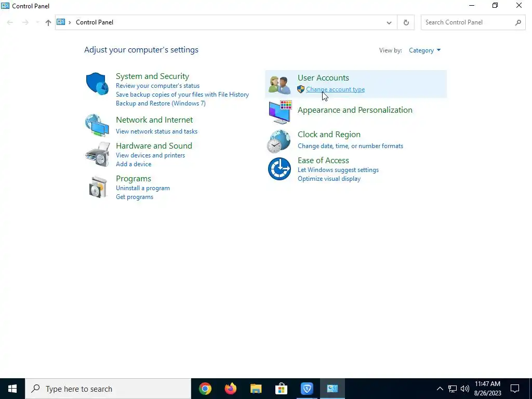Click Change date, time, or number formats
This screenshot has height=399, width=532.
(351, 146)
